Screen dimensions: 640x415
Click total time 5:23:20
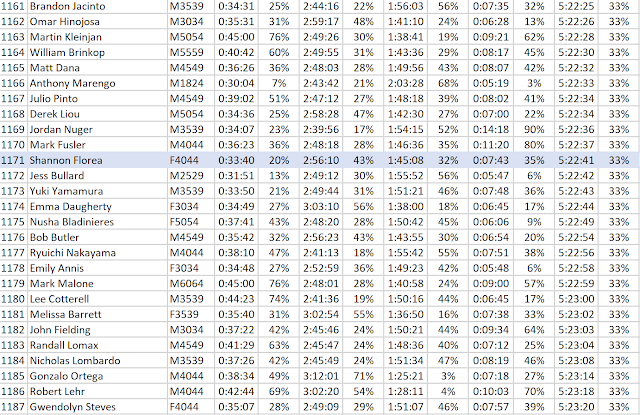pyautogui.click(x=576, y=407)
